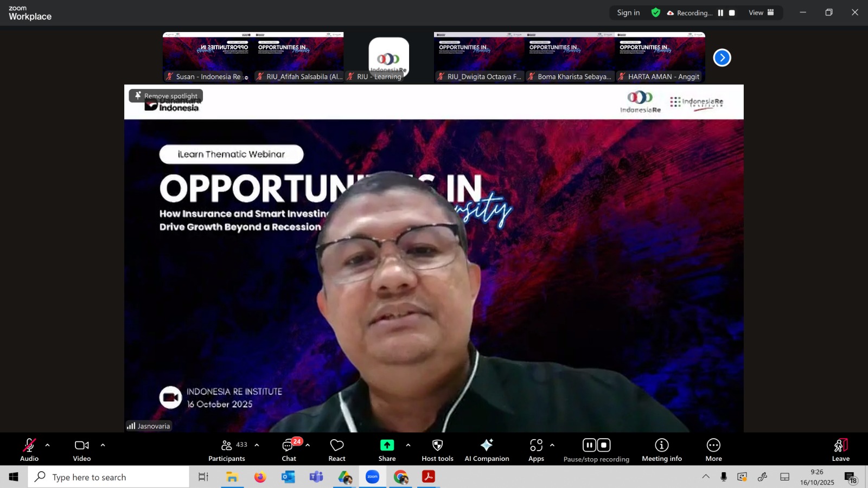The image size is (868, 488).
Task: Expand Share options arrow
Action: [408, 445]
